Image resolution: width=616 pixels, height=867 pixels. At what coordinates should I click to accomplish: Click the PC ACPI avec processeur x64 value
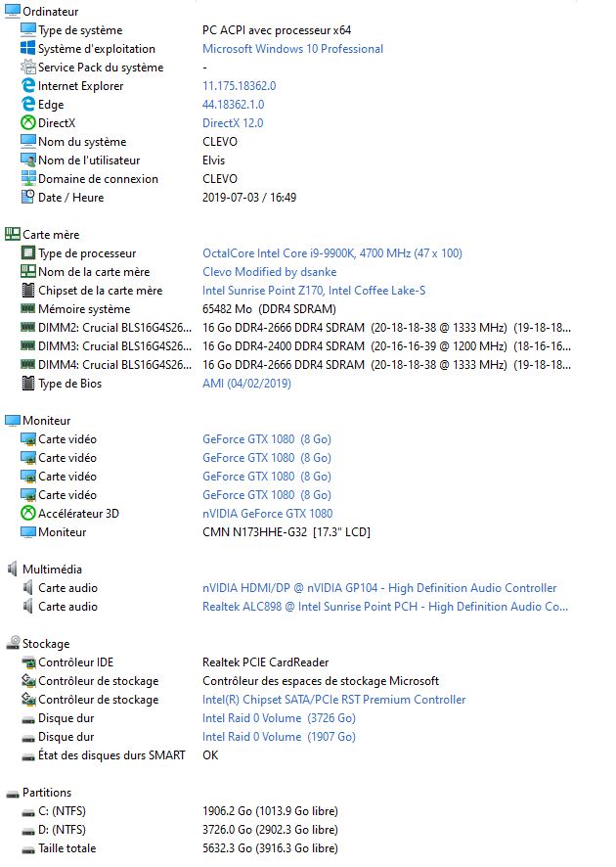(277, 30)
